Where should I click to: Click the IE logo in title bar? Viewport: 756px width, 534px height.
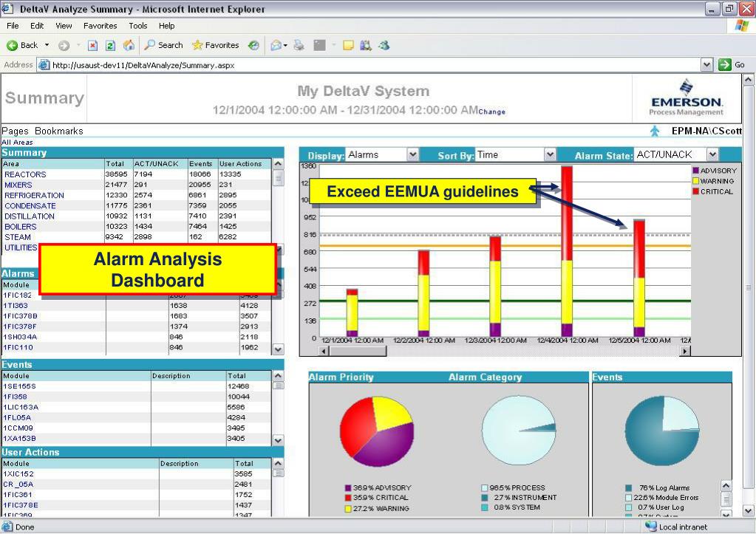7,8
